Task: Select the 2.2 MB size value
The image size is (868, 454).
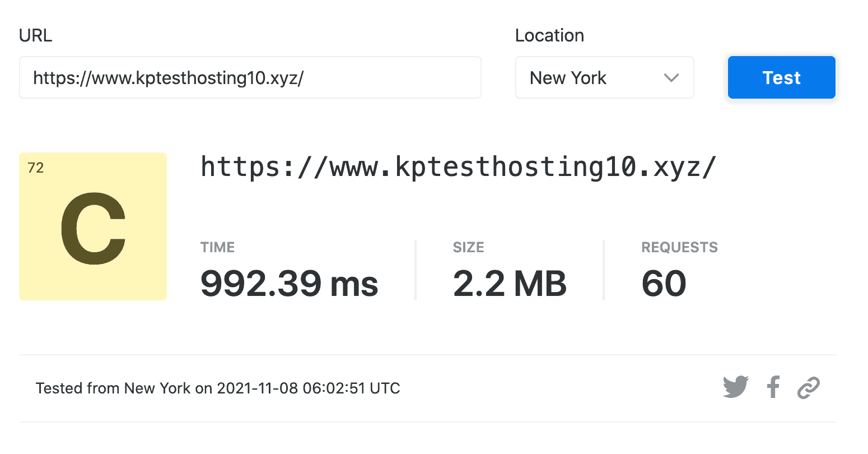Action: pyautogui.click(x=510, y=283)
